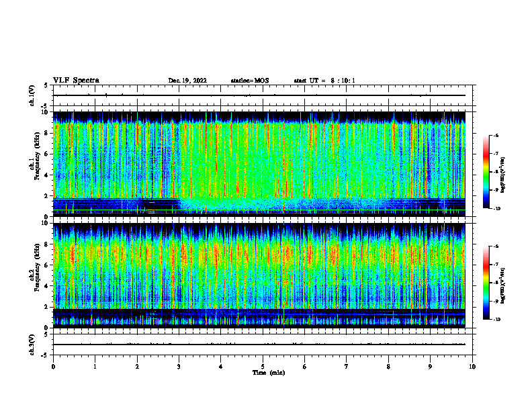The width and height of the screenshot is (532, 411).
Task: Click ch.1 frequency tick label "4"
Action: point(46,175)
